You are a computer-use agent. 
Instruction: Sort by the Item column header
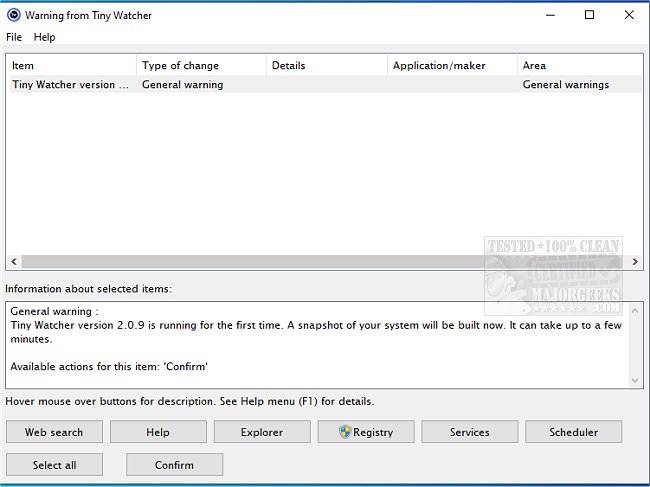(x=71, y=65)
